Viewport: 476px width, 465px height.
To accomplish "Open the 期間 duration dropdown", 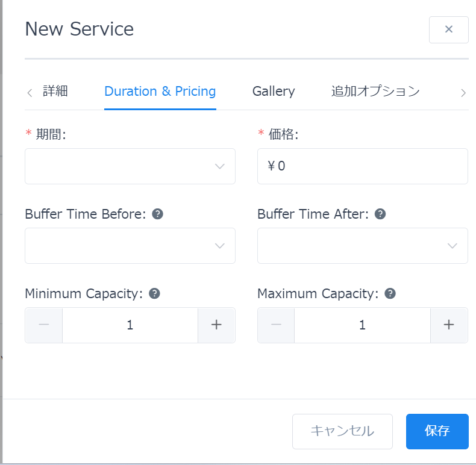I will coord(130,166).
